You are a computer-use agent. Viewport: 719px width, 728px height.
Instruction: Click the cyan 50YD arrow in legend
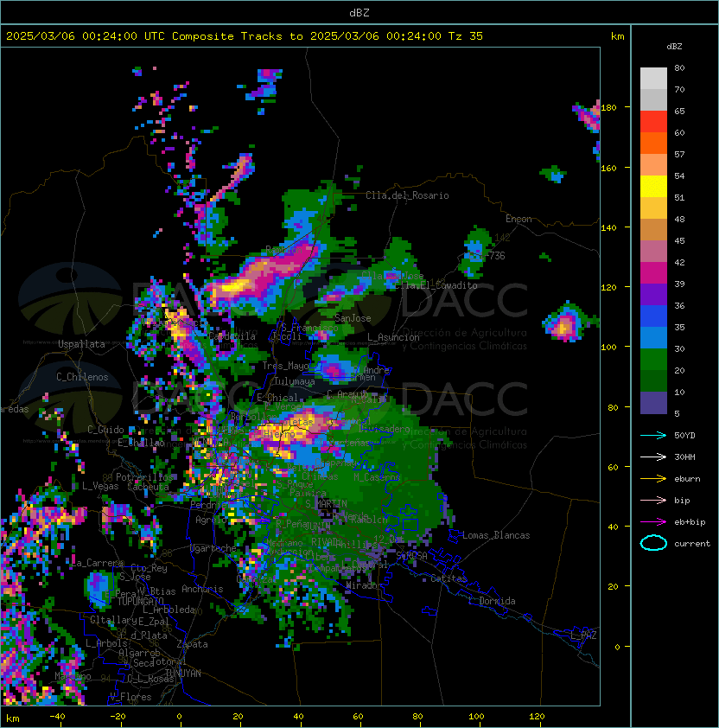coord(653,436)
